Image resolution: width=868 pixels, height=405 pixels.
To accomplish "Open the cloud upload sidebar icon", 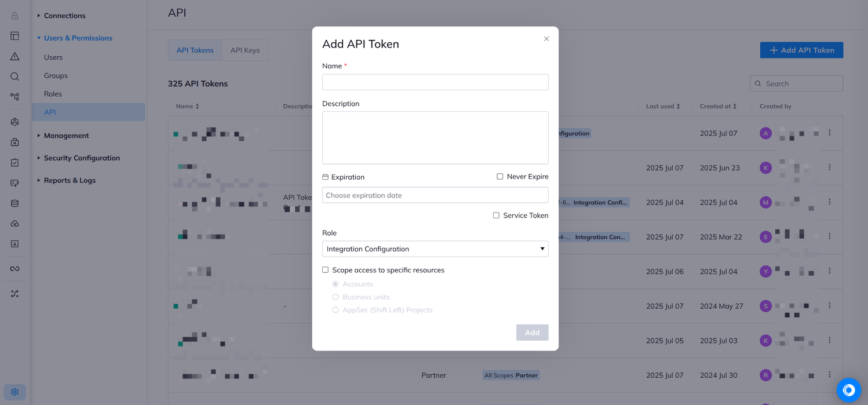I will pyautogui.click(x=14, y=223).
